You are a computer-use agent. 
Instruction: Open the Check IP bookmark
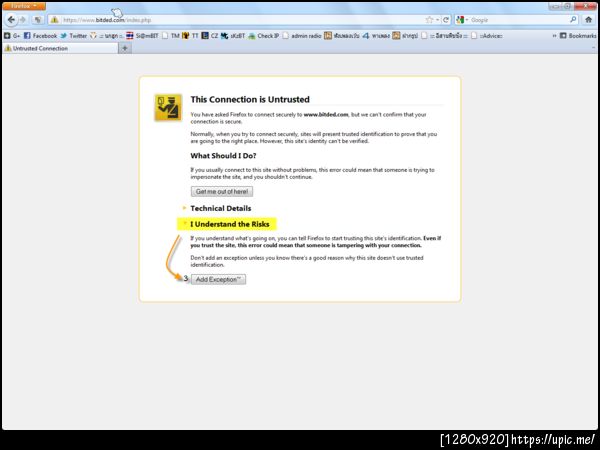point(264,36)
